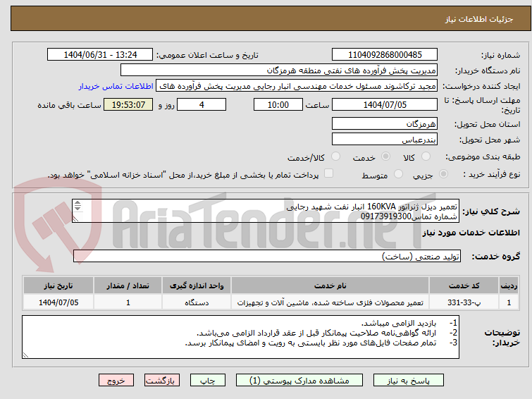
Task: Click the اطلاعات خدمات مورد نیاز heading
Action: coord(471,233)
